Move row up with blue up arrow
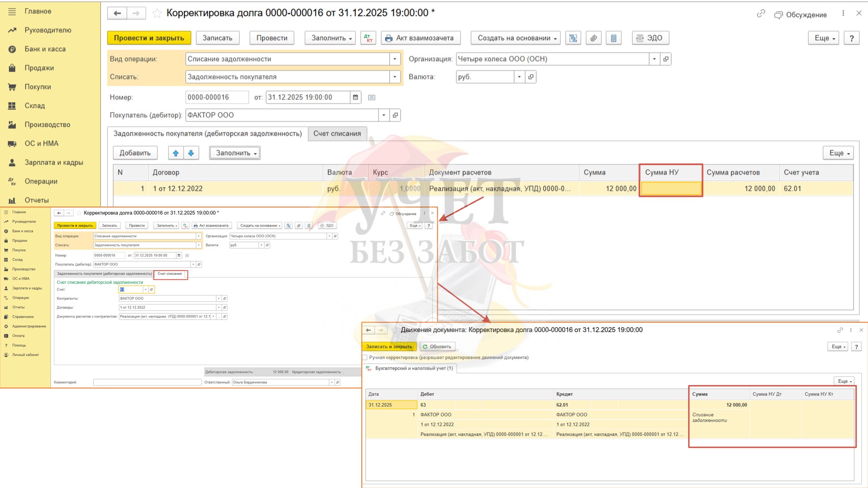868x488 pixels. (176, 153)
